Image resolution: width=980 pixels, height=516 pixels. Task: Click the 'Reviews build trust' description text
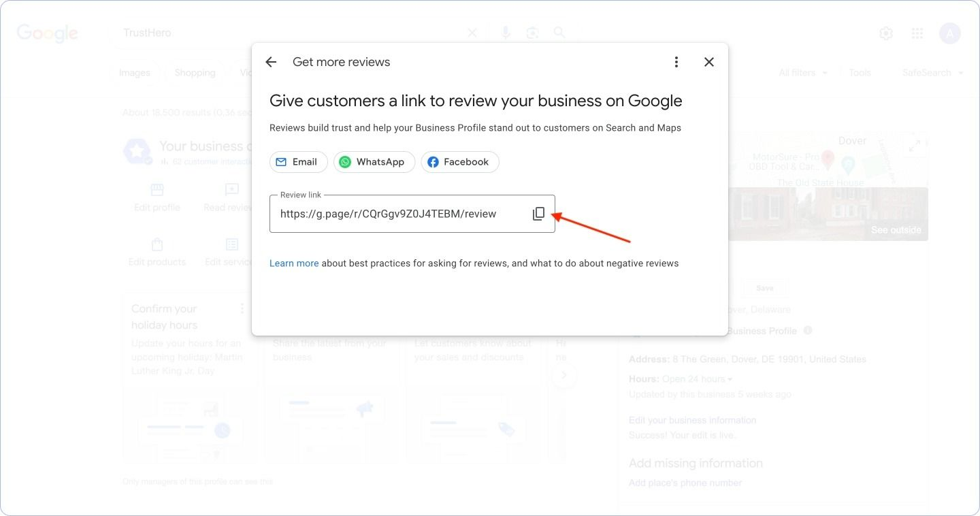click(475, 128)
